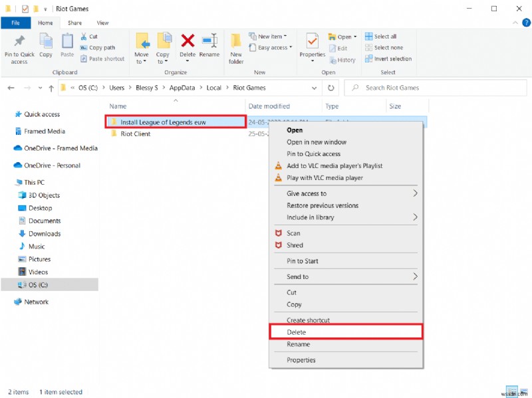This screenshot has width=532, height=398.
Task: Select OneDrive - Personal in sidebar
Action: (52, 165)
